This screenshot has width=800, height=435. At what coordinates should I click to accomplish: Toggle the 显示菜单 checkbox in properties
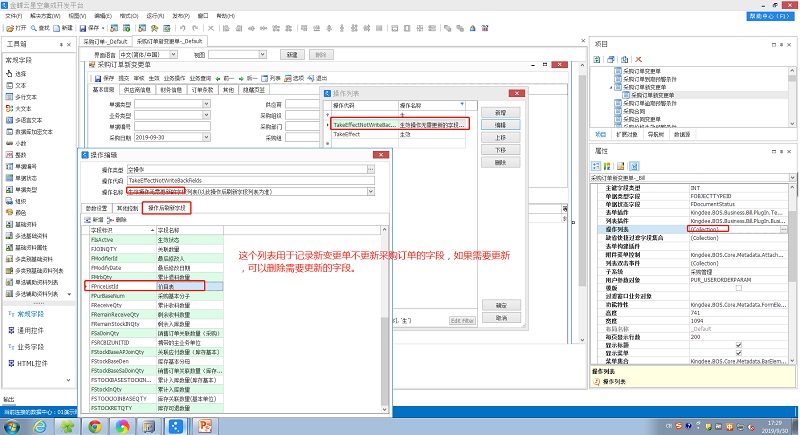738,351
